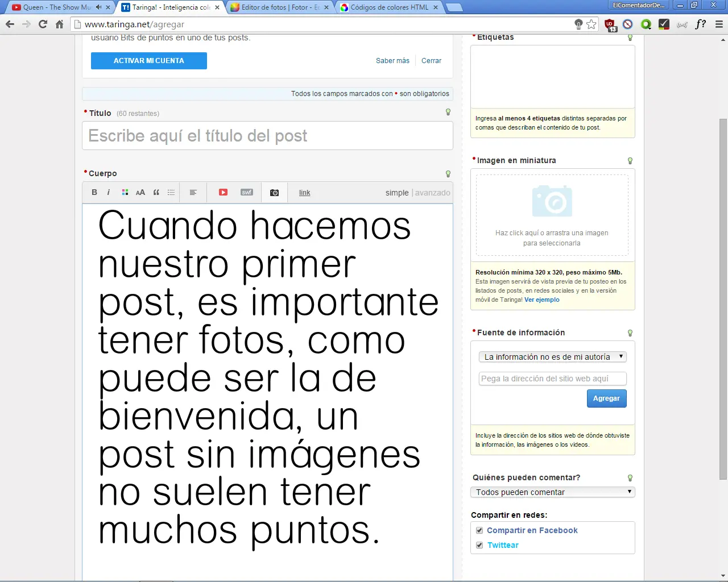Switch the editor to avanzado mode
Image resolution: width=728 pixels, height=582 pixels.
point(432,193)
